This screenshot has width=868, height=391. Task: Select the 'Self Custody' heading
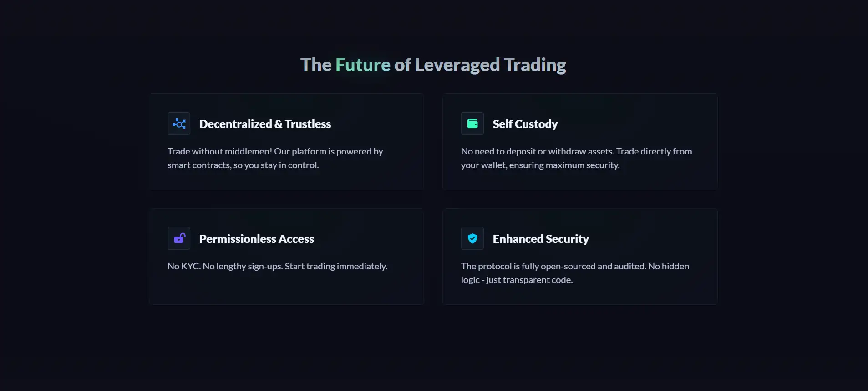pos(525,124)
